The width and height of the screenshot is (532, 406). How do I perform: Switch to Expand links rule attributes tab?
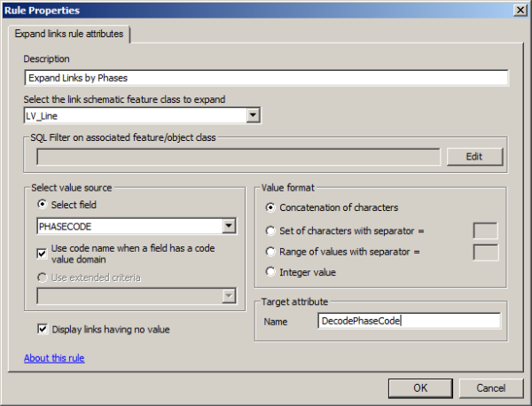[x=69, y=34]
